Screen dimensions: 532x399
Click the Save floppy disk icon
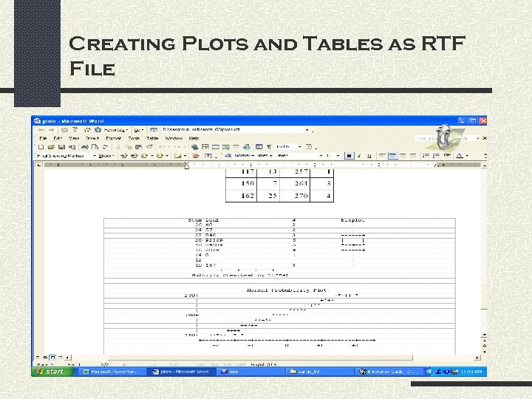(x=61, y=147)
